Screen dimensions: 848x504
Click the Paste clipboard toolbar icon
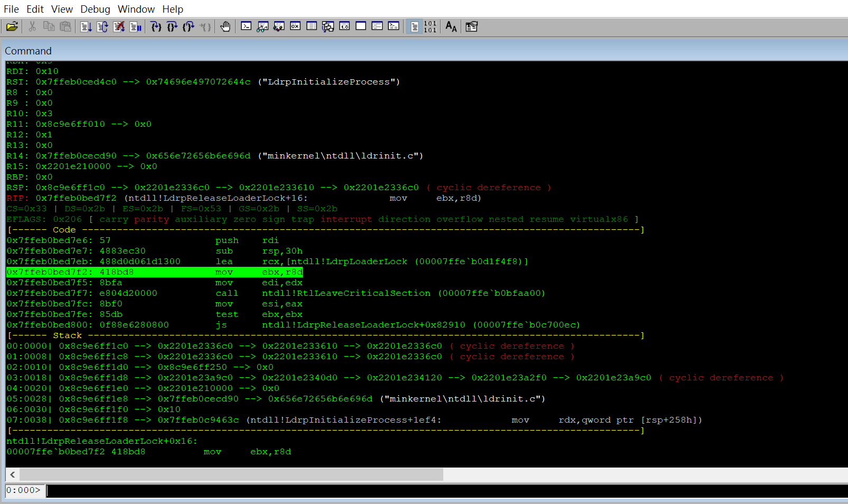65,26
